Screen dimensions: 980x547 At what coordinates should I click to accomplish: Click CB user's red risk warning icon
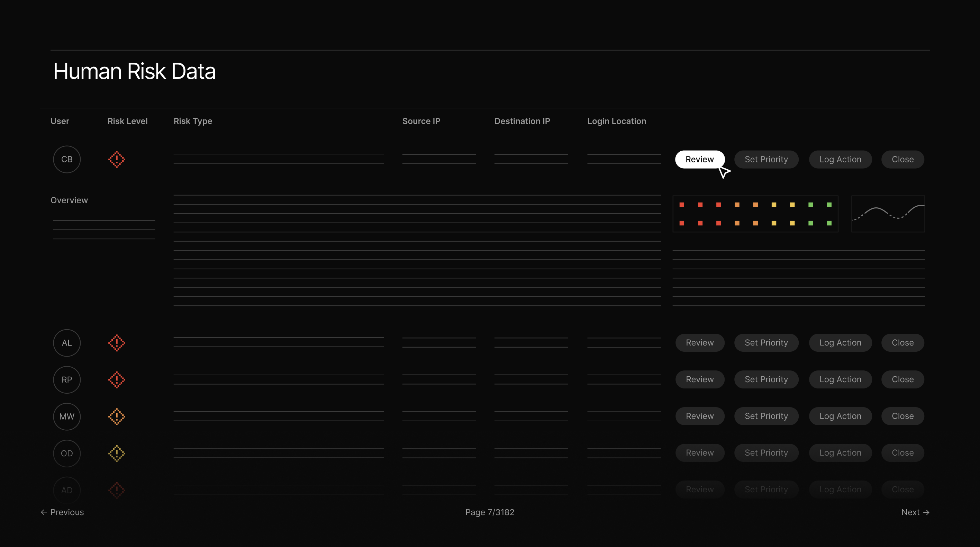click(x=116, y=160)
